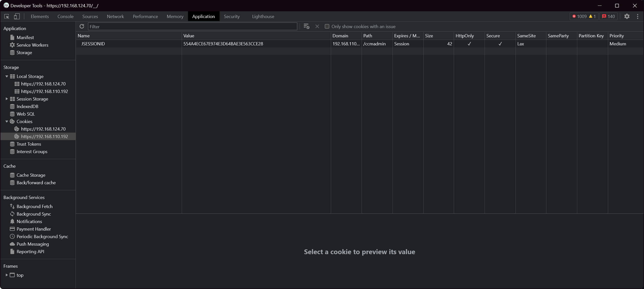Open DevTools settings gear
The image size is (644, 289).
pos(627,16)
